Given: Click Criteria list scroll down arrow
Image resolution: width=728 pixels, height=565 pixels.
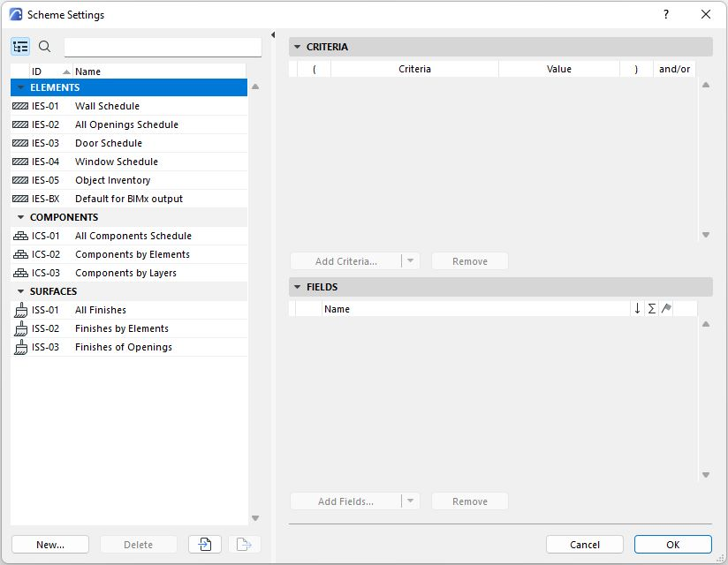Looking at the screenshot, I should pos(706,235).
